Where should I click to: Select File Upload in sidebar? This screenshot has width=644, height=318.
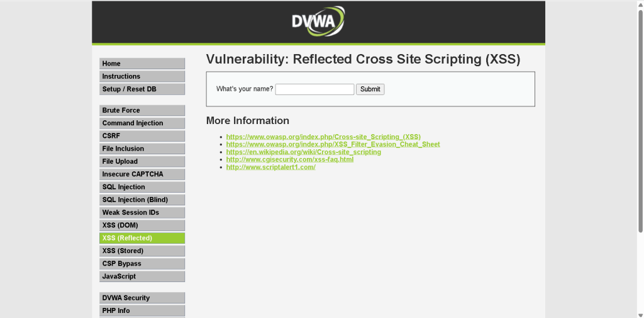(142, 162)
